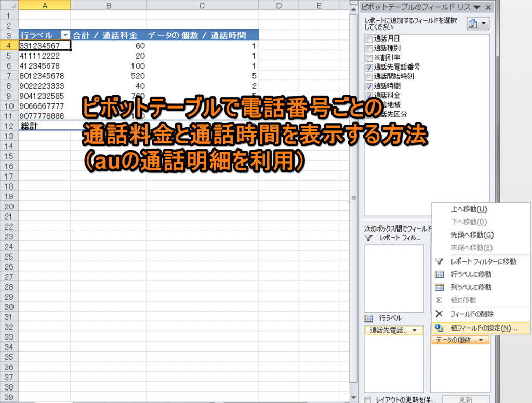Select the call charge cell showing 520
The width and height of the screenshot is (532, 403).
pyautogui.click(x=109, y=76)
